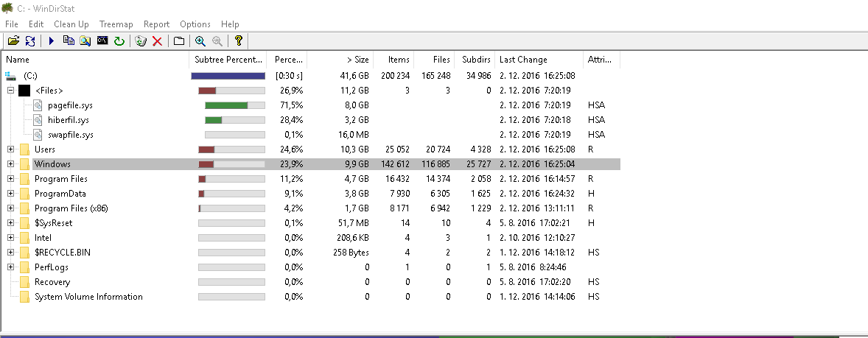Select the $RECYCLE.BIN folder name
The width and height of the screenshot is (868, 338).
click(x=63, y=253)
